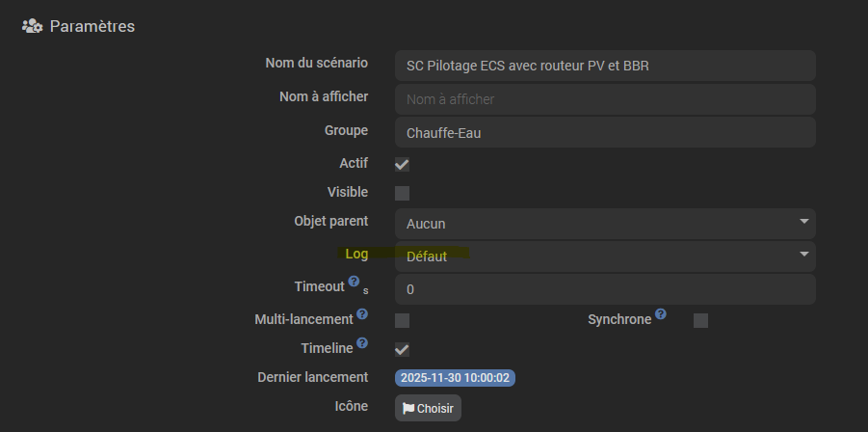Image resolution: width=868 pixels, height=432 pixels.
Task: Tick the Synchrone checkbox
Action: (x=700, y=320)
